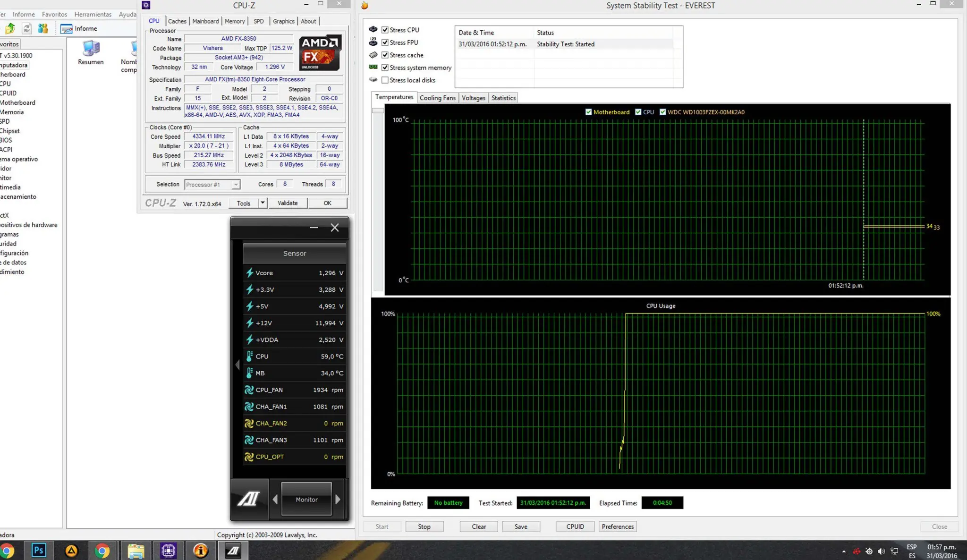Viewport: 967px width, 560px height.
Task: Select the CPUID item in EVEREST tree
Action: 8,93
